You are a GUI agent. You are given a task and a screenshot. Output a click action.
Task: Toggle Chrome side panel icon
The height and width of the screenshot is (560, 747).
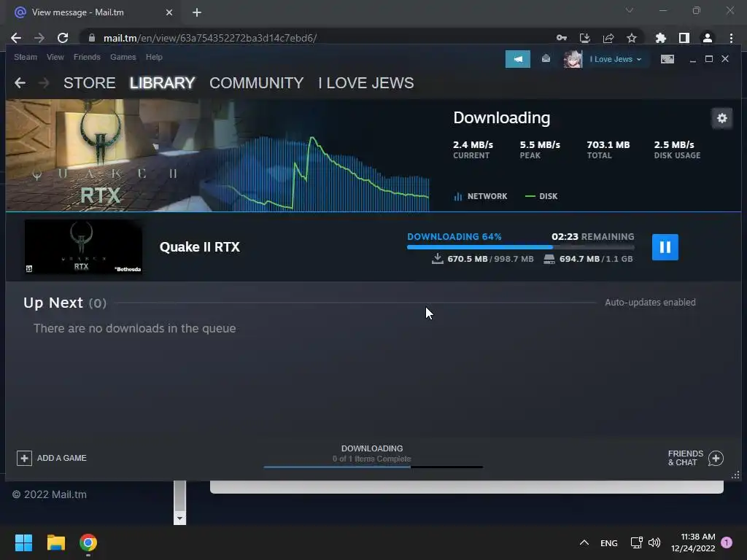[x=684, y=38]
